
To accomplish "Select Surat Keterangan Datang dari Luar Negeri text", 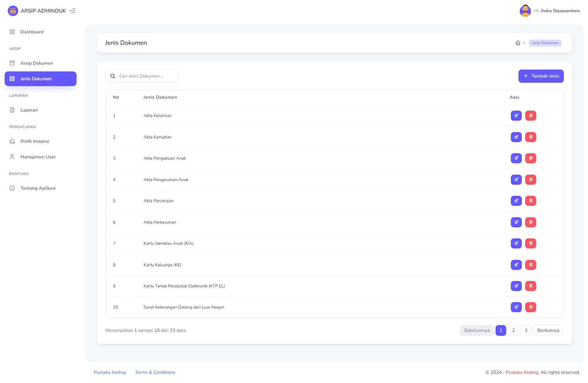I will [x=184, y=307].
